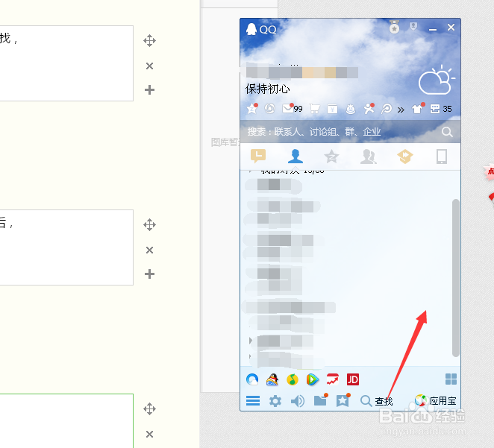Click the QQ contact search field
The image size is (494, 448).
pyautogui.click(x=342, y=132)
